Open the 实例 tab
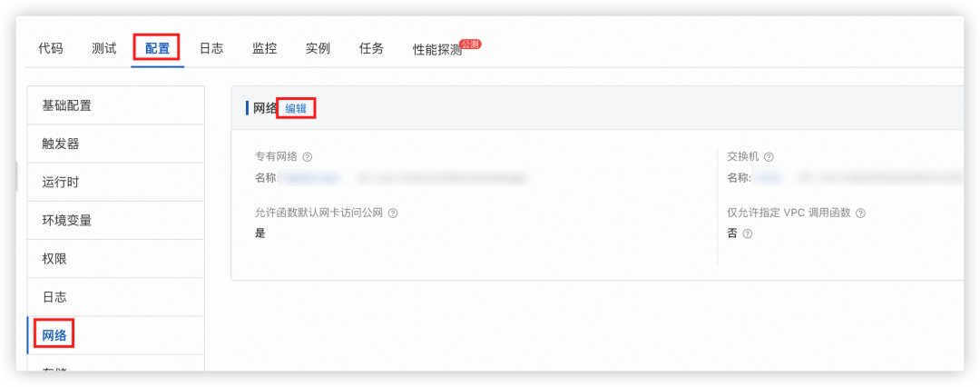The height and width of the screenshot is (387, 980). (318, 49)
